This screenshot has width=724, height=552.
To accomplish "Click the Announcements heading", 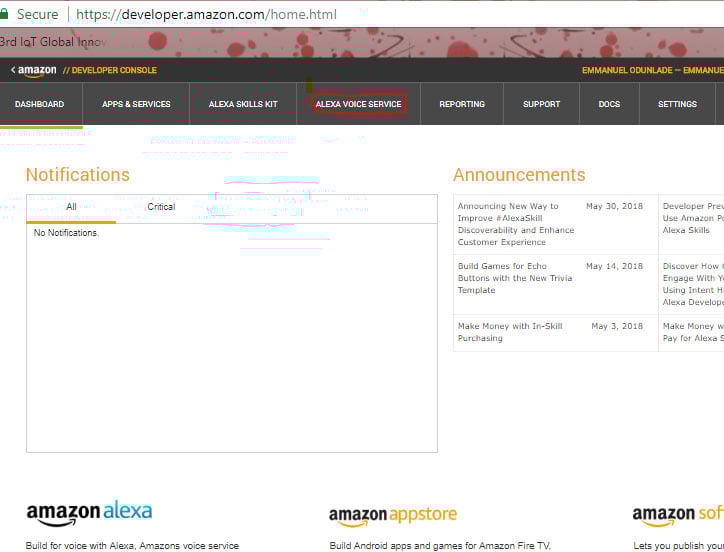I will [519, 175].
